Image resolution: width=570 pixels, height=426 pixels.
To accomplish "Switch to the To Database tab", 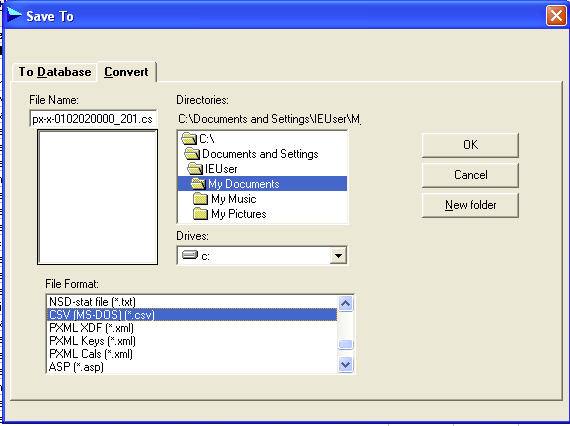I will 55,72.
